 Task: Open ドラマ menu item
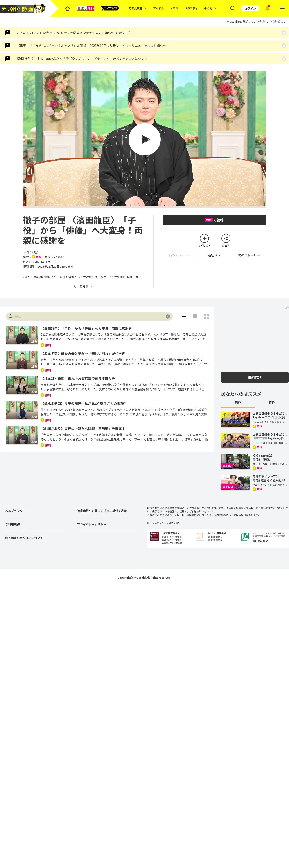tap(174, 8)
